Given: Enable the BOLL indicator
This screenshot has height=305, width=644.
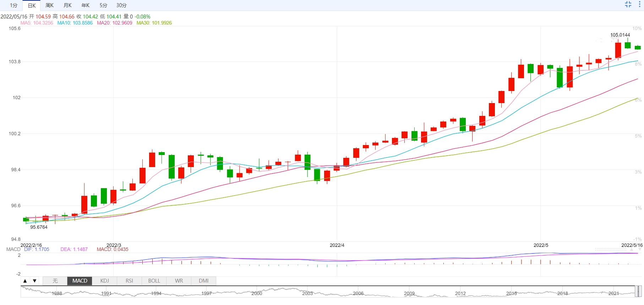Looking at the screenshot, I should pyautogui.click(x=154, y=281).
